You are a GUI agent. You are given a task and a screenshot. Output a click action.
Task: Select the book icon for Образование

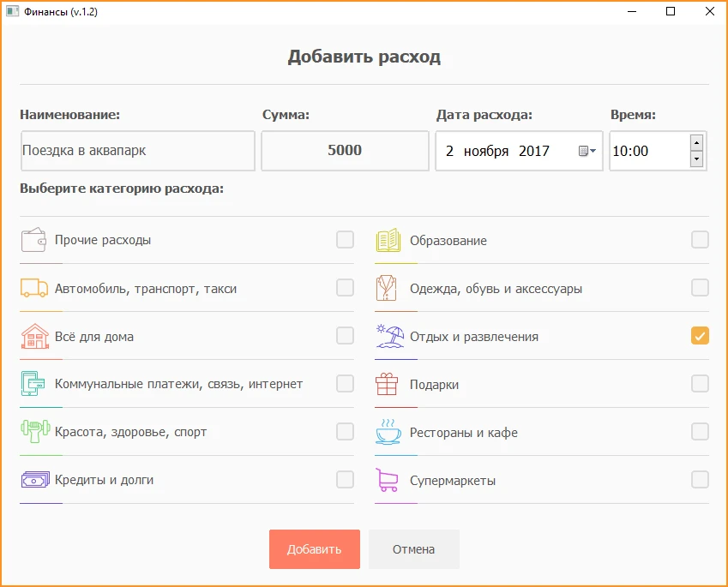coord(388,240)
